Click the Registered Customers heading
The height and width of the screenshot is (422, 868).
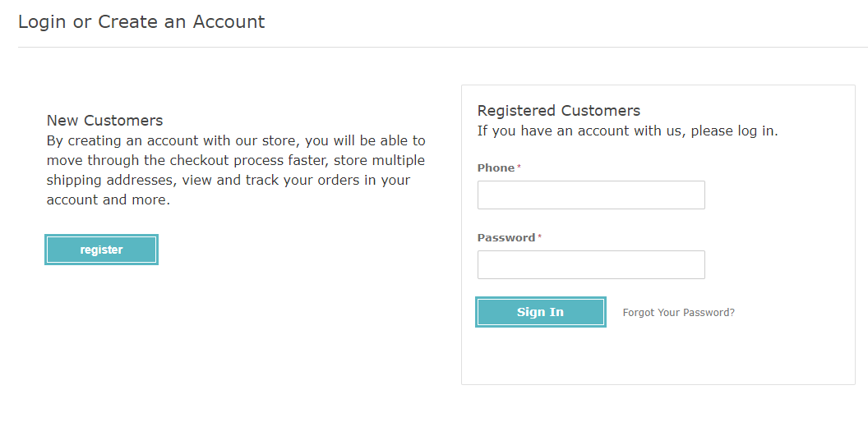coord(559,111)
